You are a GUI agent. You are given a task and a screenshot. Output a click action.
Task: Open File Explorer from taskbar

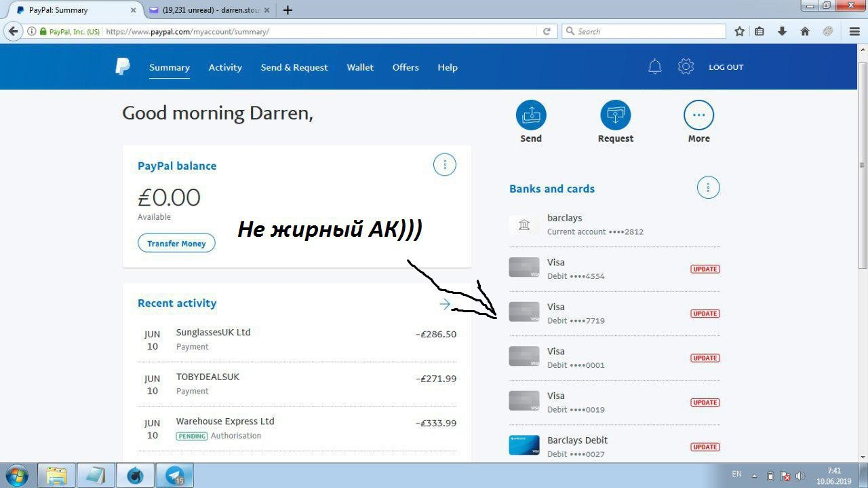[56, 475]
